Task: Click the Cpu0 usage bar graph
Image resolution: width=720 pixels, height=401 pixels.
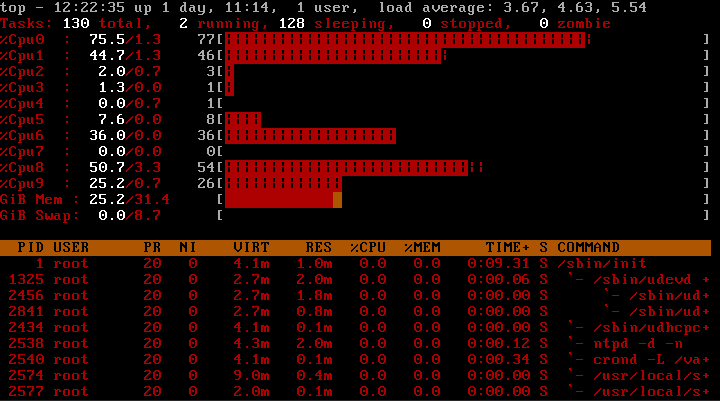Action: tap(407, 40)
